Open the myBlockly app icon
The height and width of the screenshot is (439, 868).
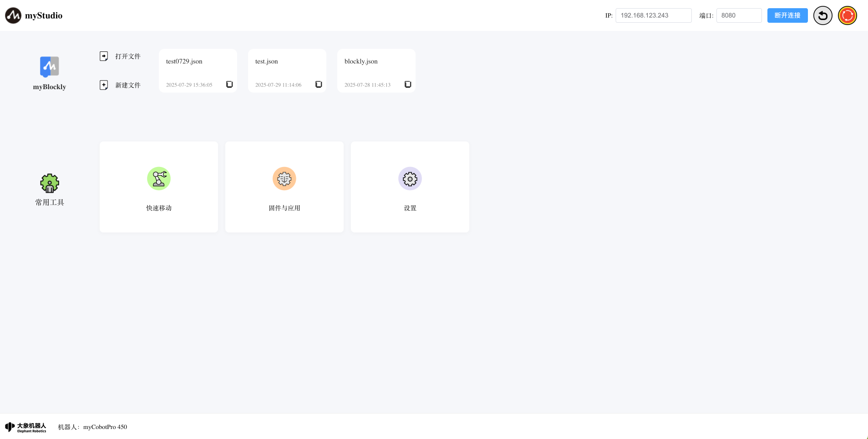click(x=49, y=67)
